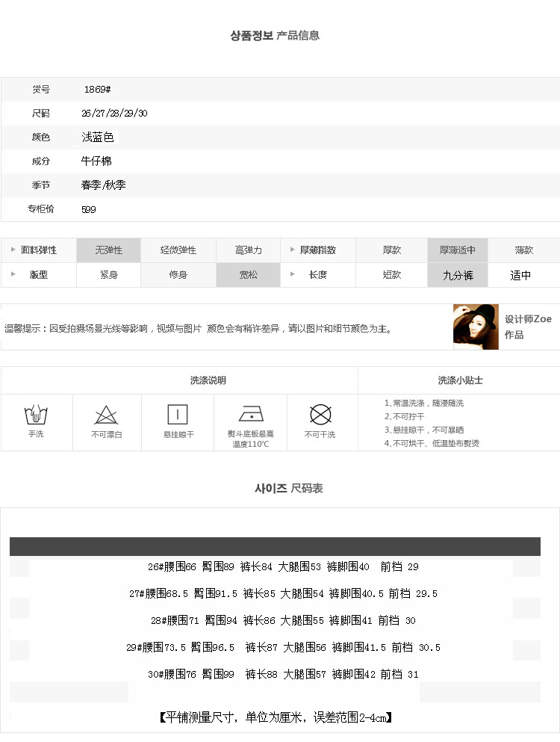Click the counter price 599
Viewport: 560px width, 742px height.
tap(89, 209)
